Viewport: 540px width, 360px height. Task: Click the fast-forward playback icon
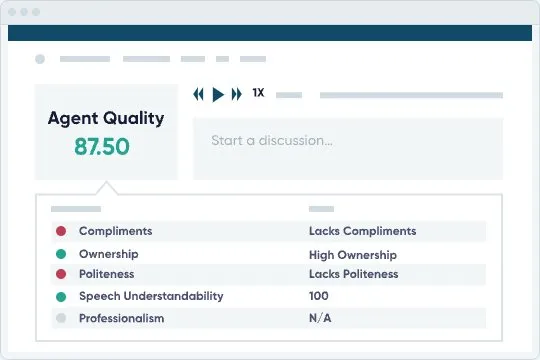coord(237,94)
